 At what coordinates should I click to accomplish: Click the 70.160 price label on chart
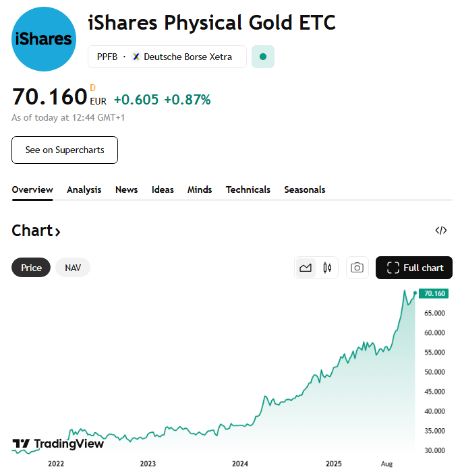pyautogui.click(x=434, y=293)
